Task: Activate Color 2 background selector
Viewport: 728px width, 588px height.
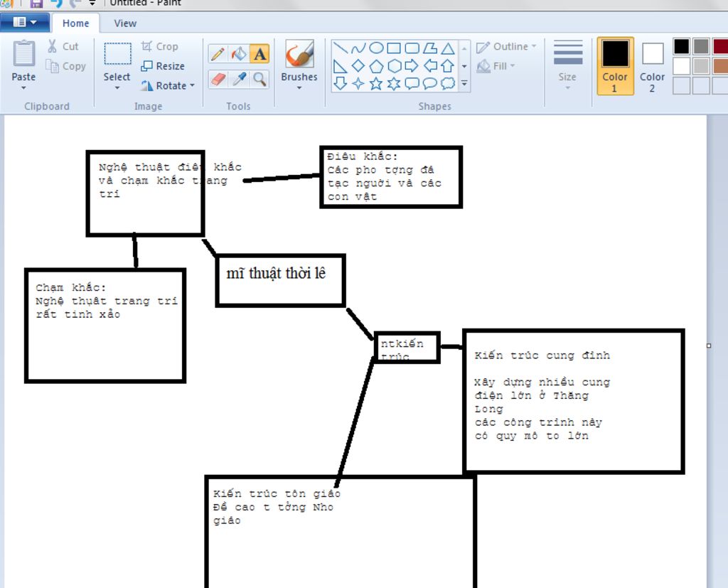Action: (653, 66)
